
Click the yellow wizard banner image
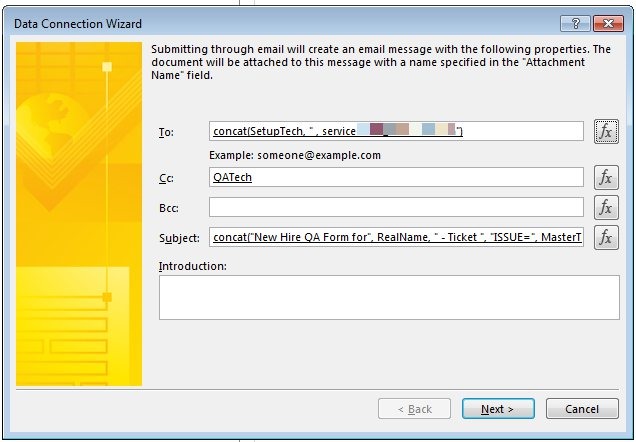[x=79, y=214]
